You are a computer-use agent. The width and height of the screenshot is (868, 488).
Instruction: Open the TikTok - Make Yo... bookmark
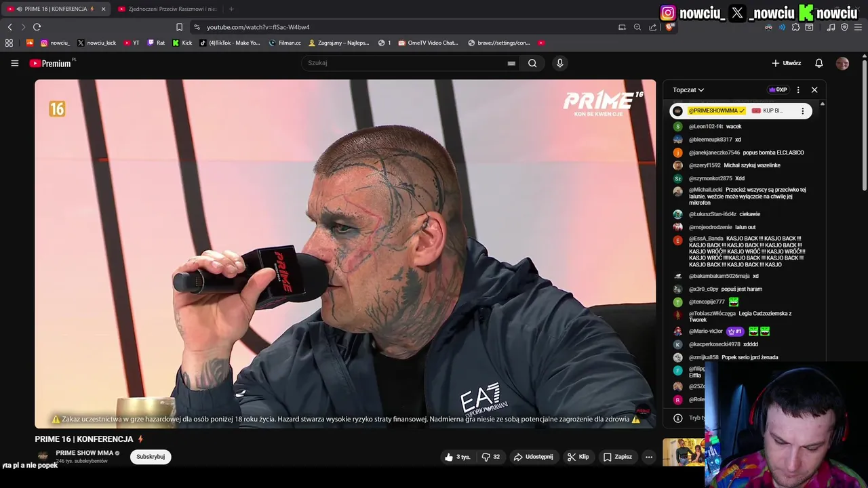[229, 43]
